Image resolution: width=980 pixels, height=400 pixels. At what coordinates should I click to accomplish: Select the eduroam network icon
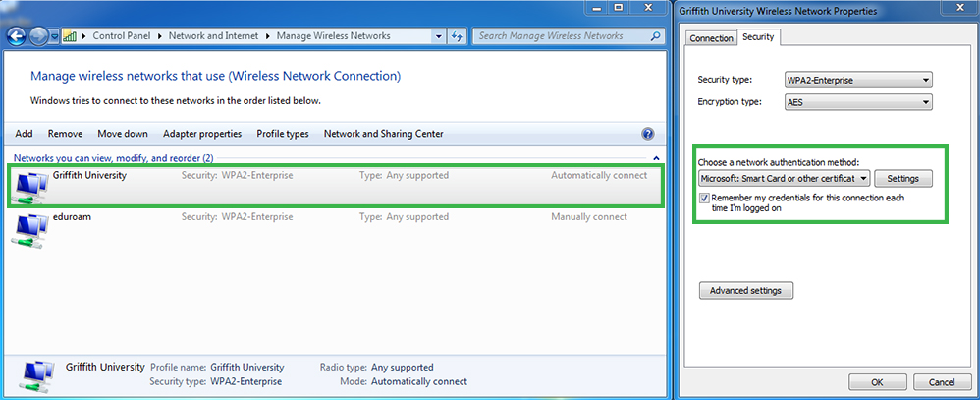(x=31, y=230)
